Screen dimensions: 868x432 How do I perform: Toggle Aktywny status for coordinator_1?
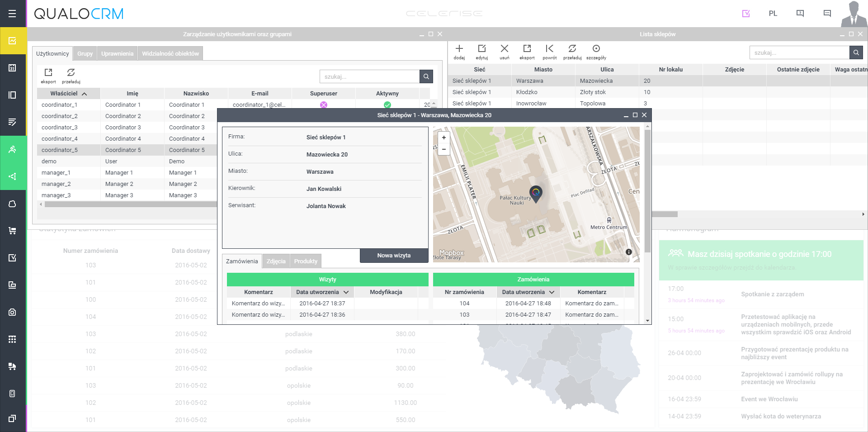[387, 105]
